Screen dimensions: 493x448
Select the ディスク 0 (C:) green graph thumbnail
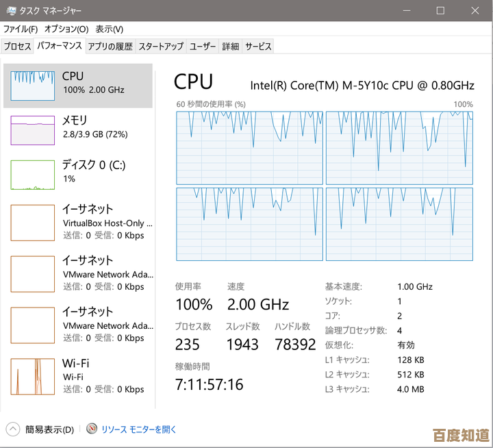coord(33,175)
